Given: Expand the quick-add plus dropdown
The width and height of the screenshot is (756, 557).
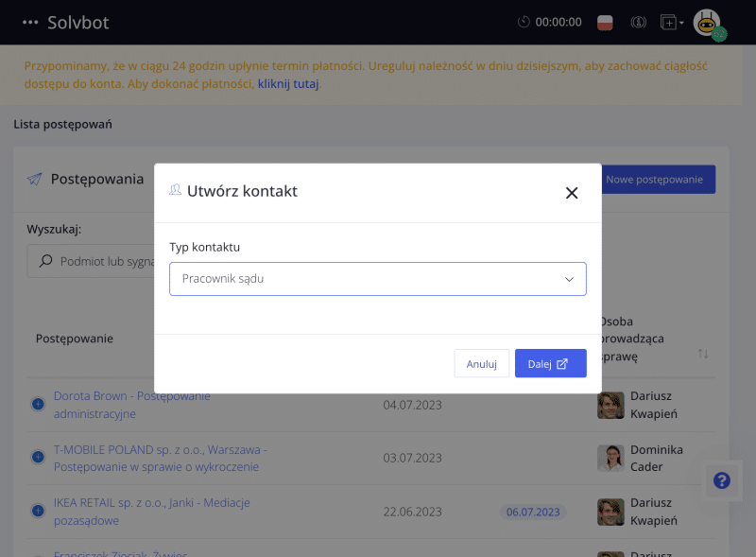Looking at the screenshot, I should tap(672, 22).
